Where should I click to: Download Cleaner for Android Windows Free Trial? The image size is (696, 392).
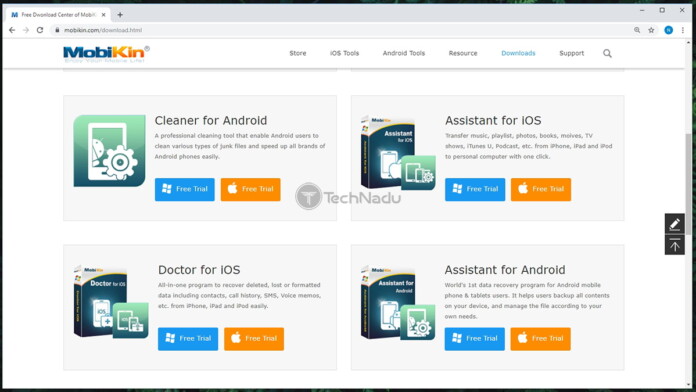185,190
